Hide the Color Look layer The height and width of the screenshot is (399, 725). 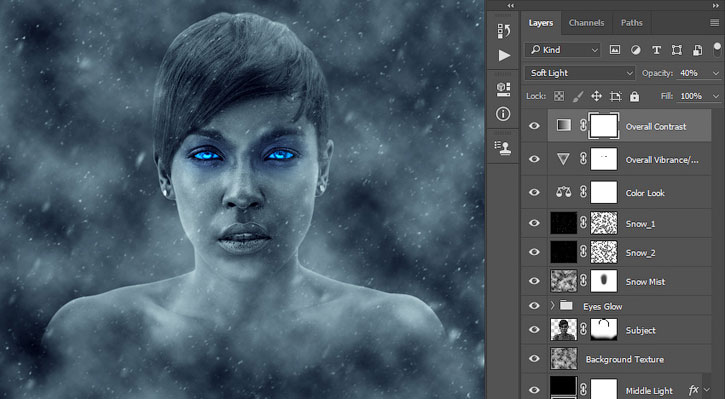coord(534,192)
